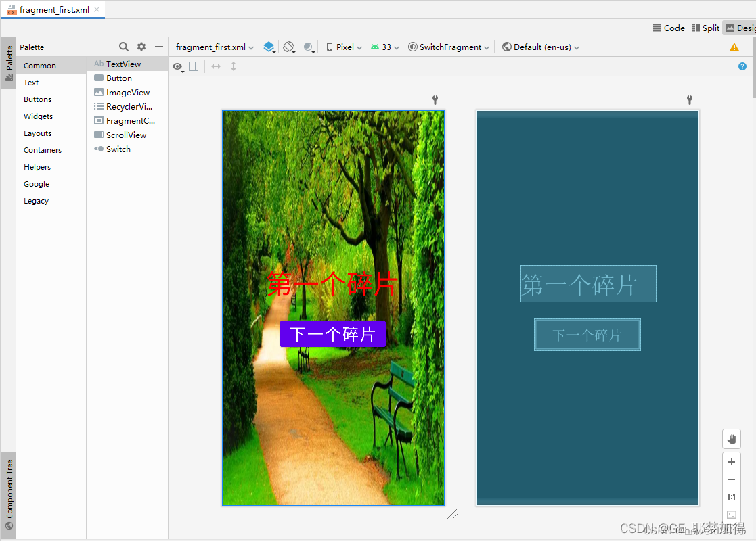Reset zoom to 1:1
The image size is (756, 541).
pos(732,497)
